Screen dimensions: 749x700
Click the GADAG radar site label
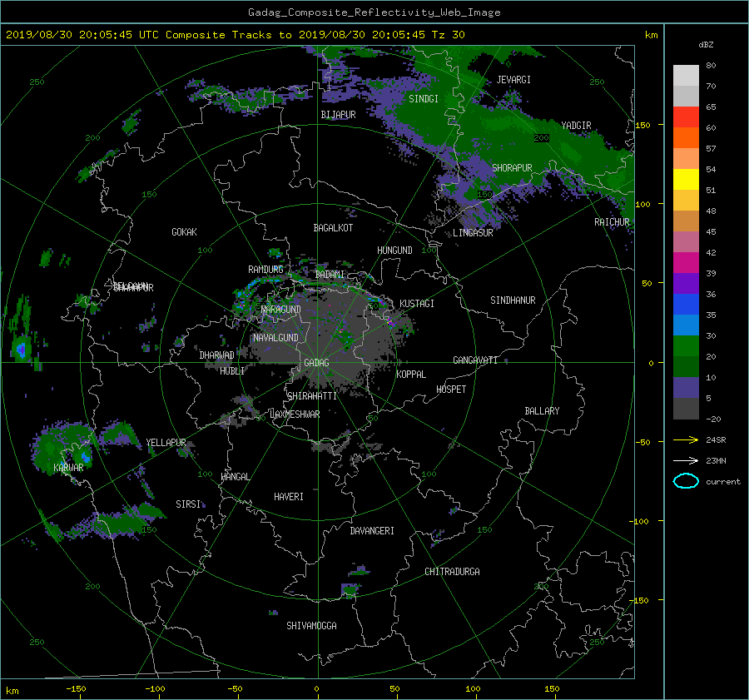[316, 363]
